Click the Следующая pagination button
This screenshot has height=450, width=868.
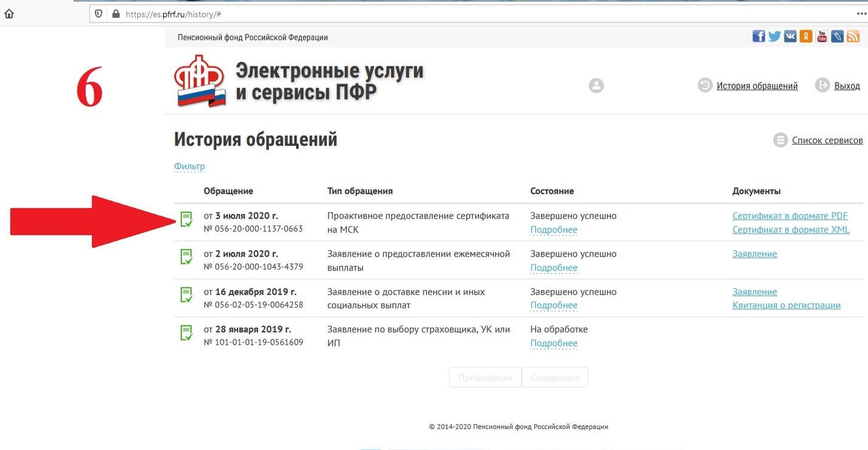(554, 378)
